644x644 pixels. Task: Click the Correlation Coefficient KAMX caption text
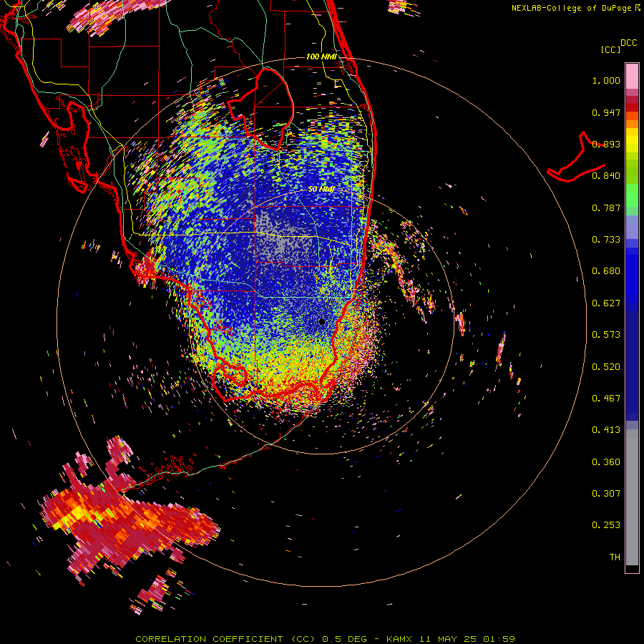tap(325, 639)
